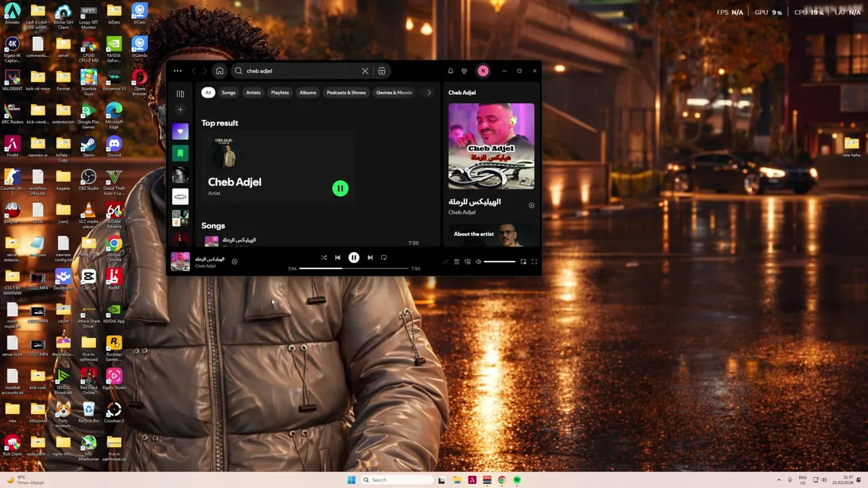Image resolution: width=868 pixels, height=488 pixels.
Task: Filter results by Albums
Action: click(x=308, y=92)
